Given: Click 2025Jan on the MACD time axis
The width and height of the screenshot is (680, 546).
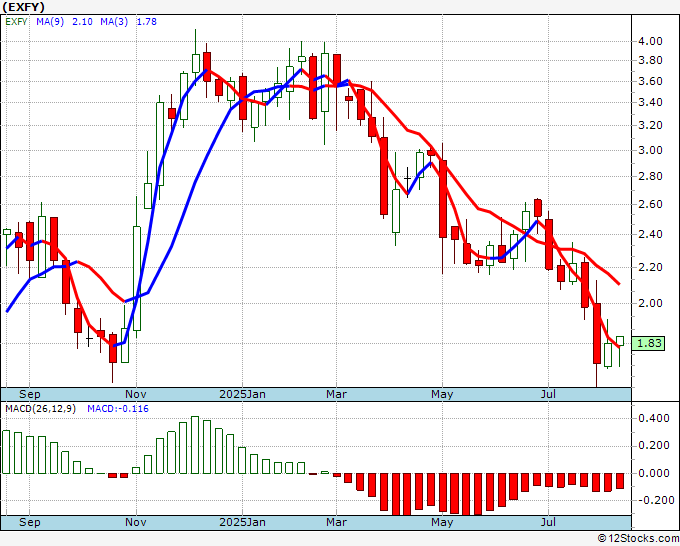Looking at the screenshot, I should 242,522.
